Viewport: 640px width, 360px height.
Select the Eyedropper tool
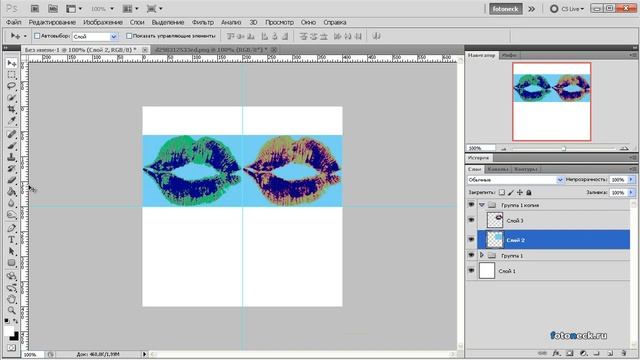pyautogui.click(x=11, y=120)
